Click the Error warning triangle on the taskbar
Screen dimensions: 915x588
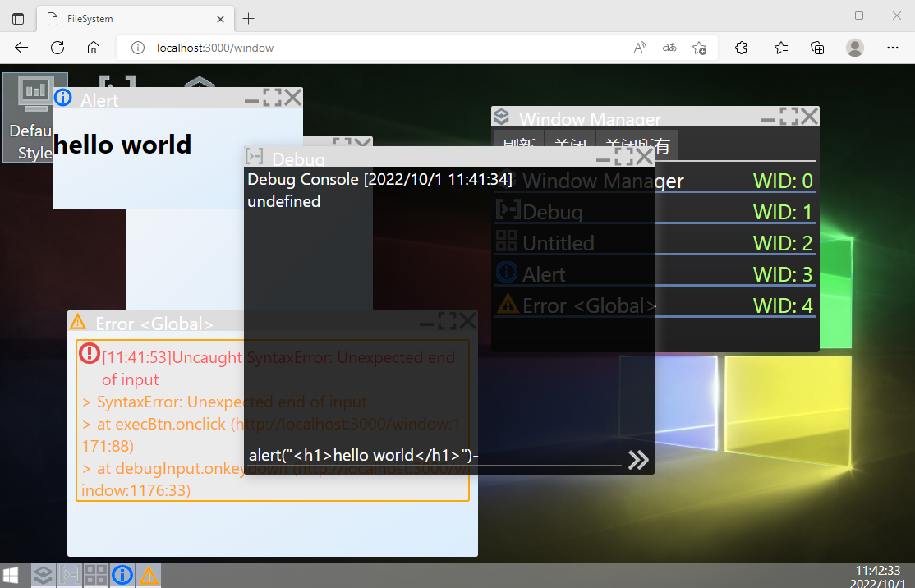pyautogui.click(x=149, y=575)
